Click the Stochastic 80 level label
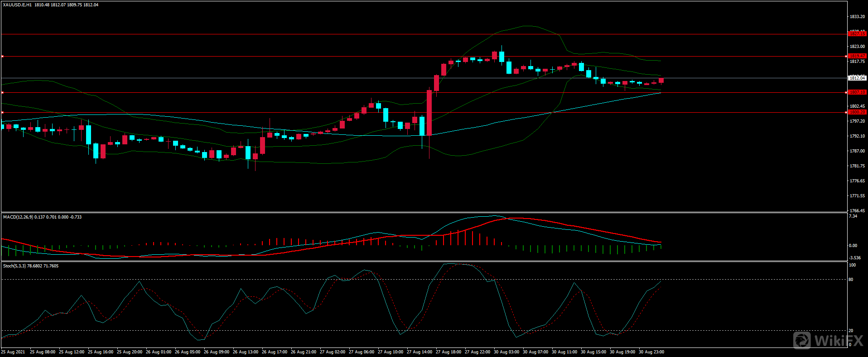 [x=851, y=280]
